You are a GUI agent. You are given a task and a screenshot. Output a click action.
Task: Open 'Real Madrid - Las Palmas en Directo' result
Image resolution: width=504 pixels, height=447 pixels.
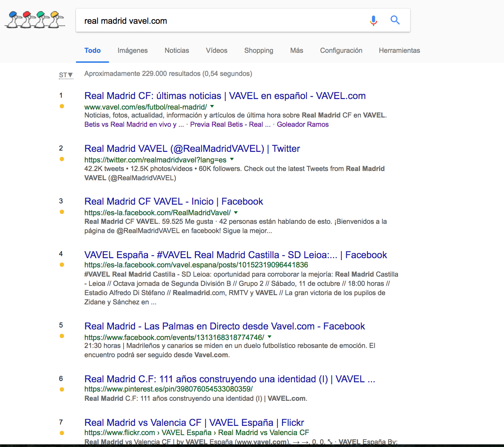[225, 326]
